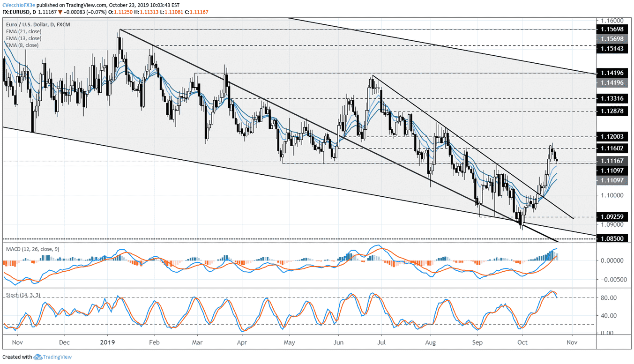Click the 'Aug' label on time axis
Viewport: 634px width, 364px height.
tap(430, 343)
